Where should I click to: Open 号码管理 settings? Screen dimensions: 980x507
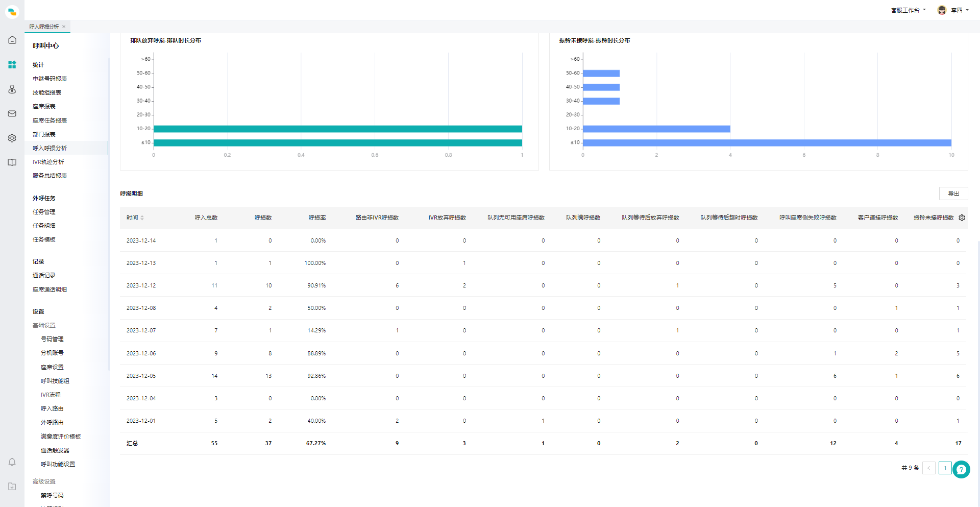pyautogui.click(x=52, y=339)
